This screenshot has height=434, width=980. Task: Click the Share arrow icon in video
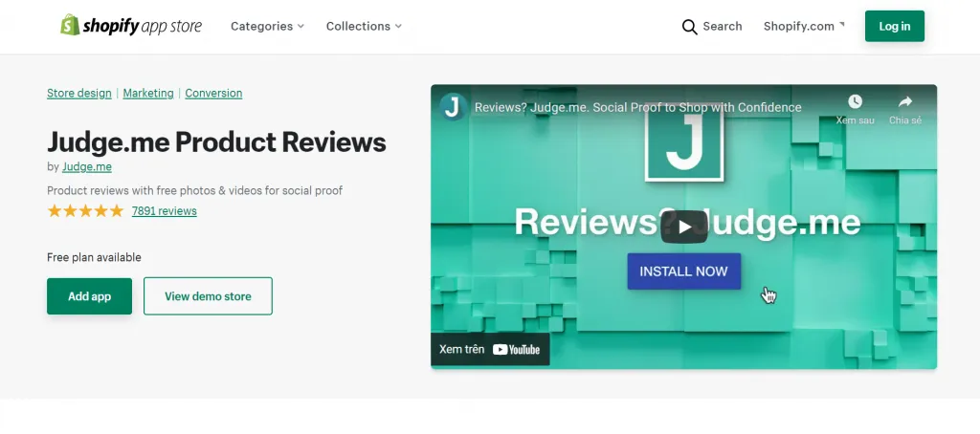click(905, 101)
